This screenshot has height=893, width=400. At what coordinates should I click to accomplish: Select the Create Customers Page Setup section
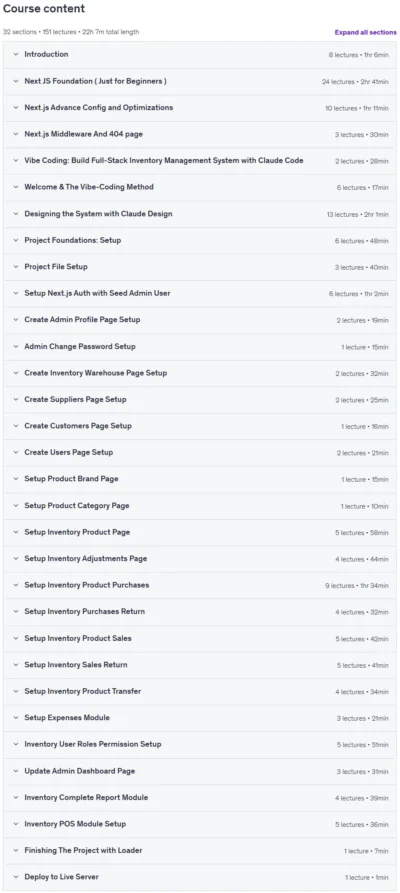tap(200, 426)
